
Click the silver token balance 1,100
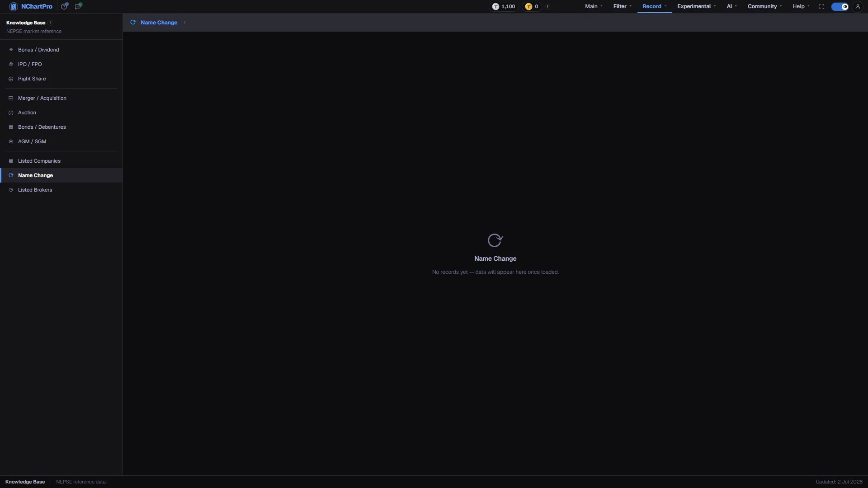pyautogui.click(x=504, y=6)
